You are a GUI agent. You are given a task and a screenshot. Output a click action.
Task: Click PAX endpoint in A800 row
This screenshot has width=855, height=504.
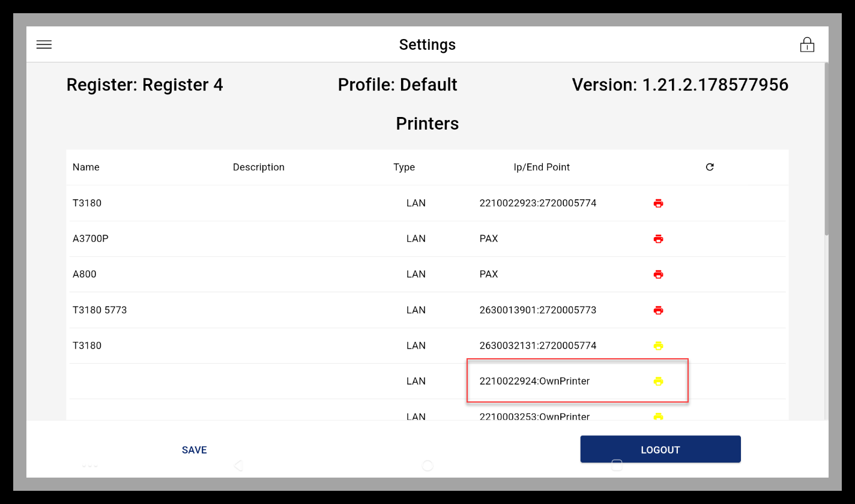coord(489,274)
